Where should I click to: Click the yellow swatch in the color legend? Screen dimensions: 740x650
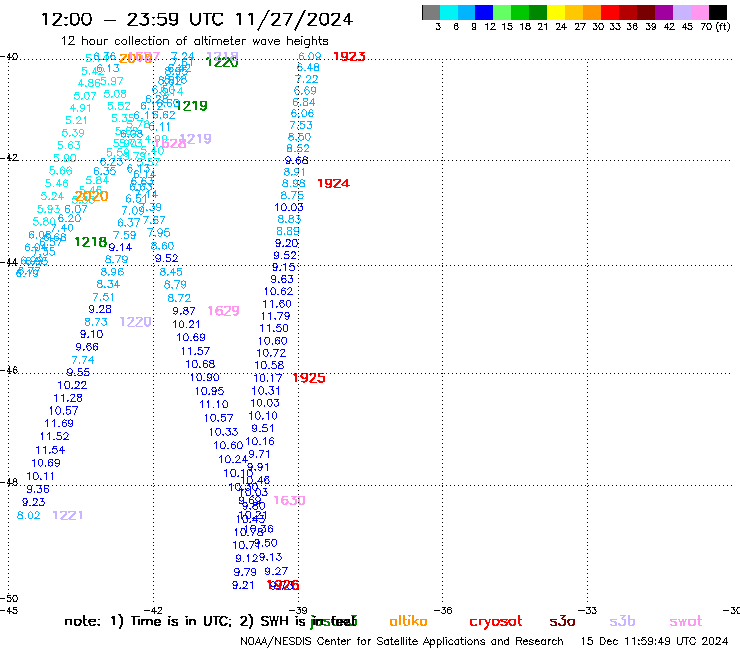(x=556, y=12)
